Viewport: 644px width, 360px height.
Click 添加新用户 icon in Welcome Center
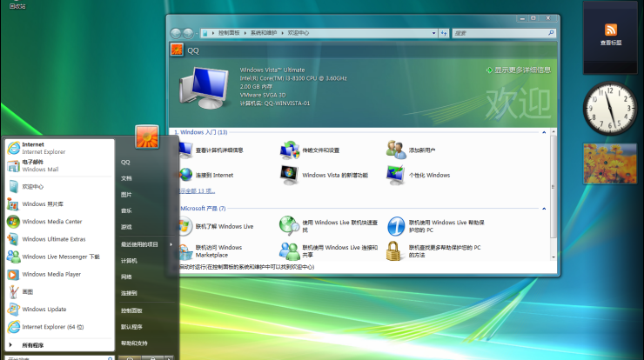pos(395,150)
